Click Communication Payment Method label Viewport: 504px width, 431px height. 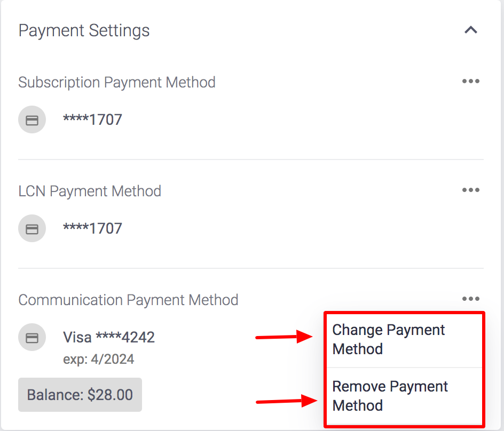(128, 300)
